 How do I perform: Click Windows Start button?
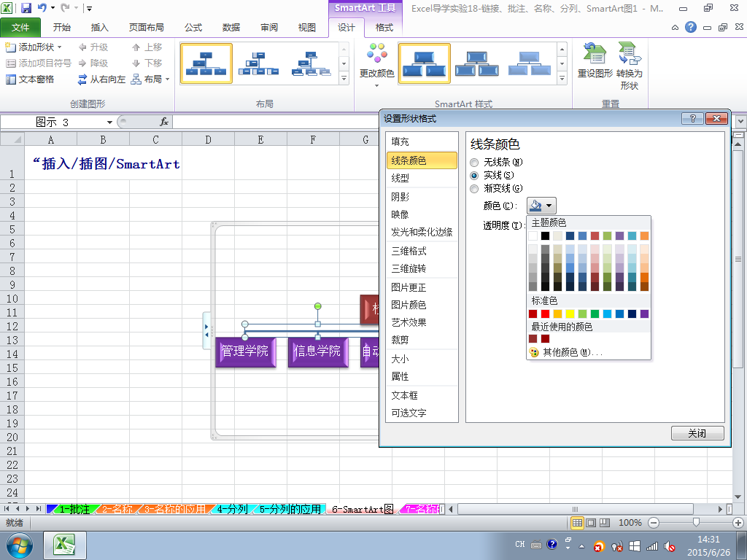(x=19, y=545)
